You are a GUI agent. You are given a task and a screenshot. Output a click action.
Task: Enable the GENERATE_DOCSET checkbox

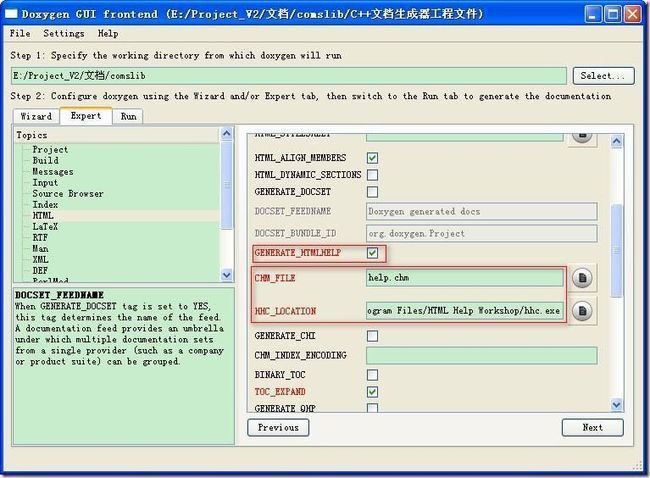[372, 192]
